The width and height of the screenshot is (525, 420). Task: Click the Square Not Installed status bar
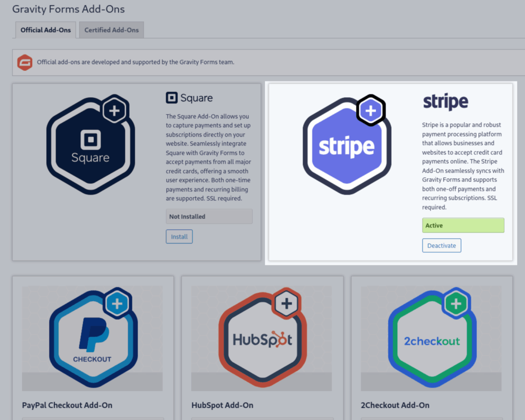(x=209, y=217)
